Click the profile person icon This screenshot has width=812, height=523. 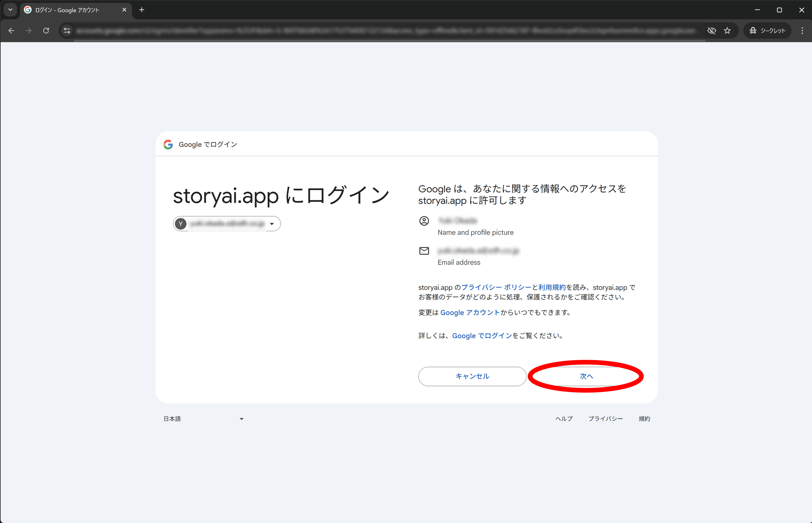[x=424, y=221]
